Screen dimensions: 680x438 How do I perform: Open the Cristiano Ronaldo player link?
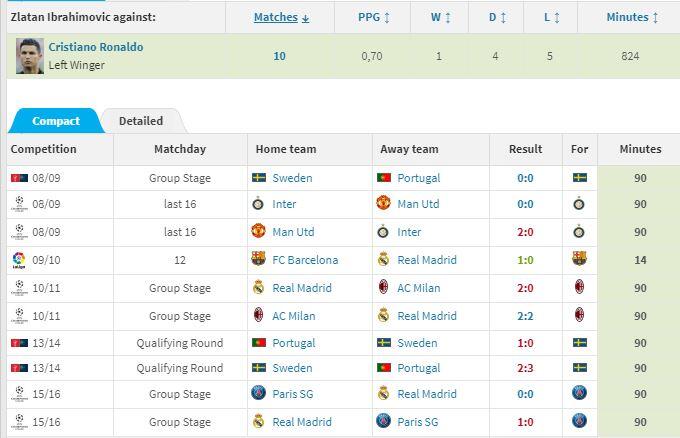pos(96,47)
